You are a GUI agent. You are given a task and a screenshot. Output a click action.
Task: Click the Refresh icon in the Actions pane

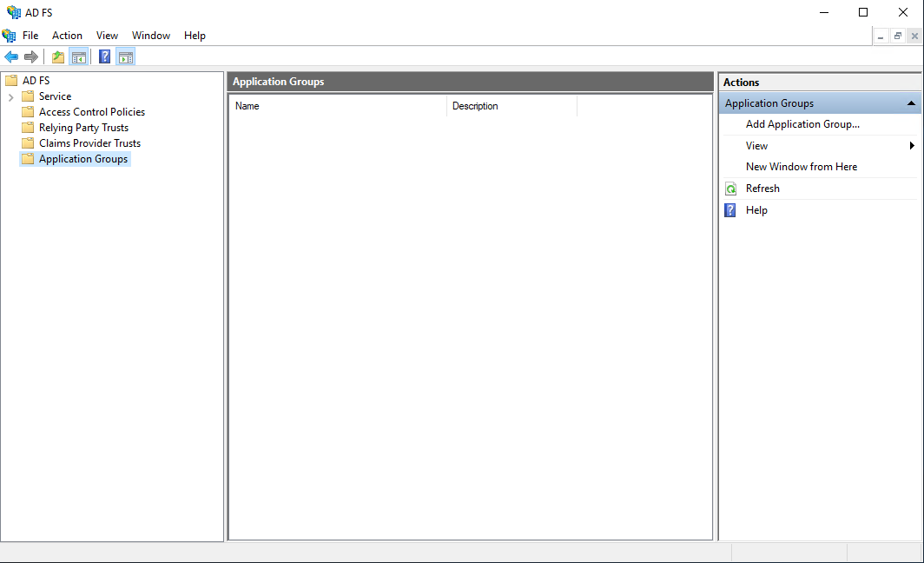pyautogui.click(x=730, y=189)
